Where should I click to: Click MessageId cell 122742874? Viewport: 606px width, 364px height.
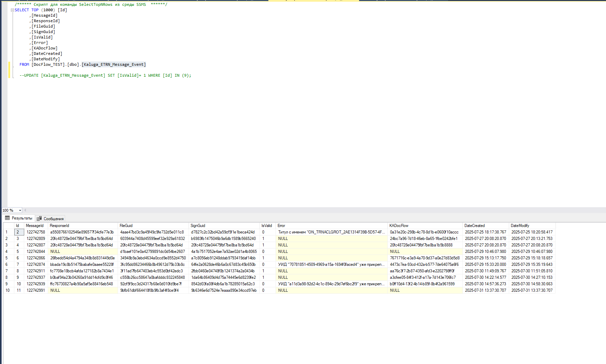pyautogui.click(x=36, y=264)
